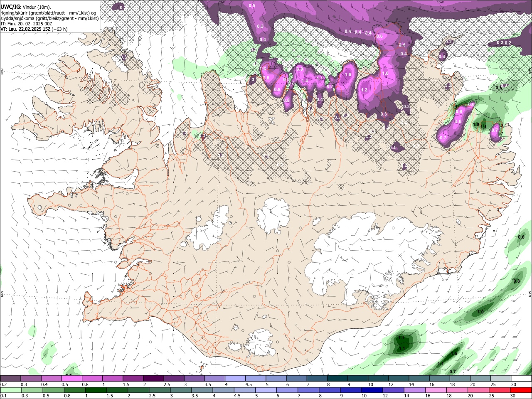This screenshot has height=399, width=532.
Task: Click the snow legend swatch between 3 and 3.5
Action: 194,378
